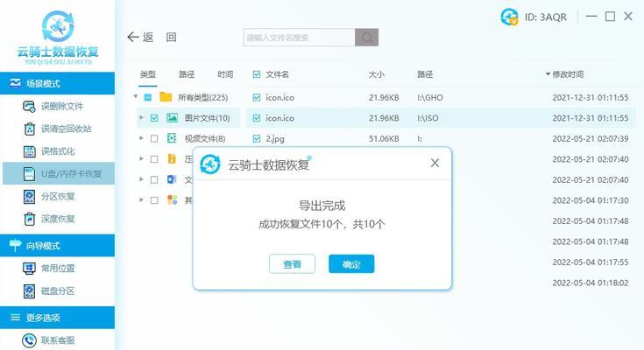Toggle select-all checkbox beside 文件名
Screen dimensions: 644x350
point(257,74)
